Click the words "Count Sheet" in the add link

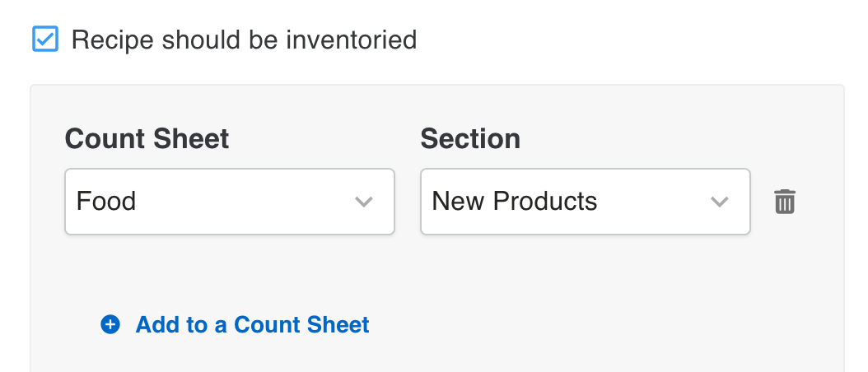point(301,324)
